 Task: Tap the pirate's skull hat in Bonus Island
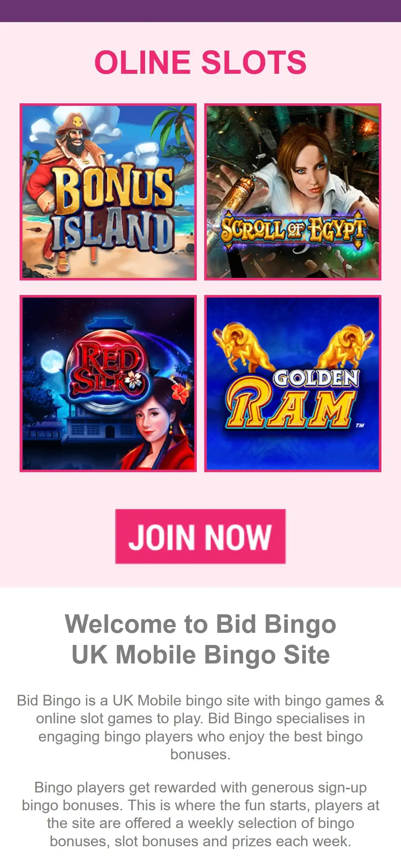[75, 124]
